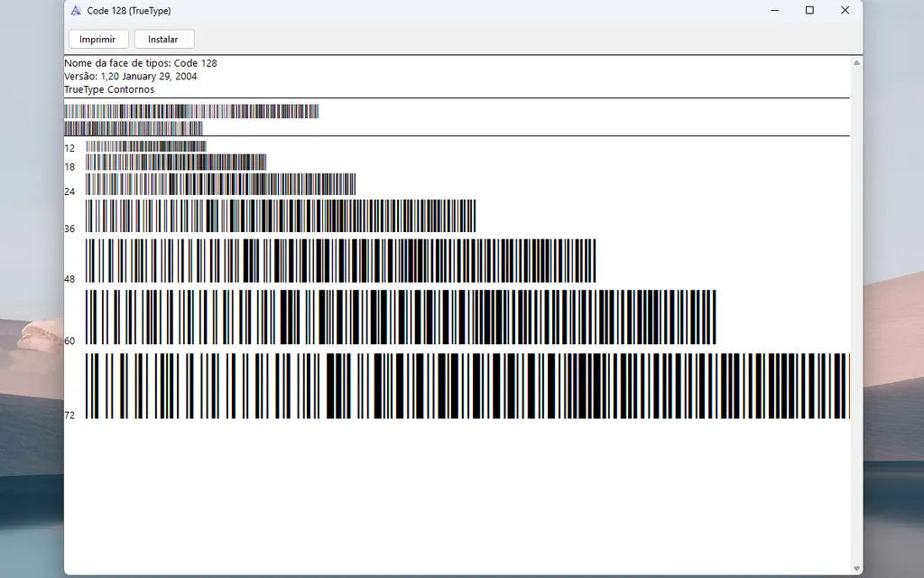This screenshot has height=578, width=924.
Task: Maximize the Code 128 font window
Action: coord(809,10)
